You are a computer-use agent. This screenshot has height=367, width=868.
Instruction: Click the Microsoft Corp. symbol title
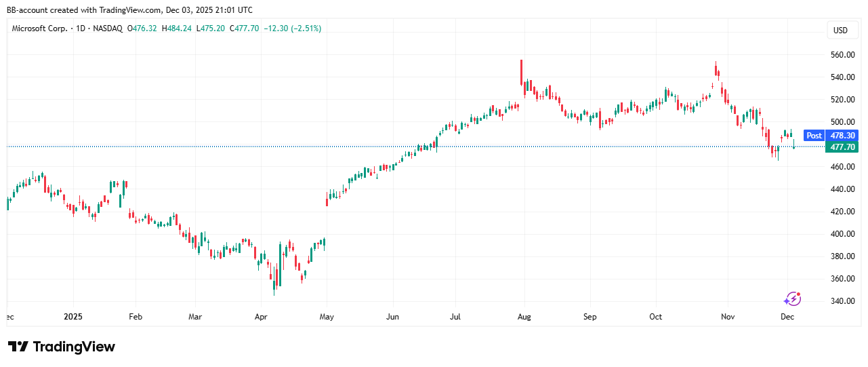[x=38, y=28]
